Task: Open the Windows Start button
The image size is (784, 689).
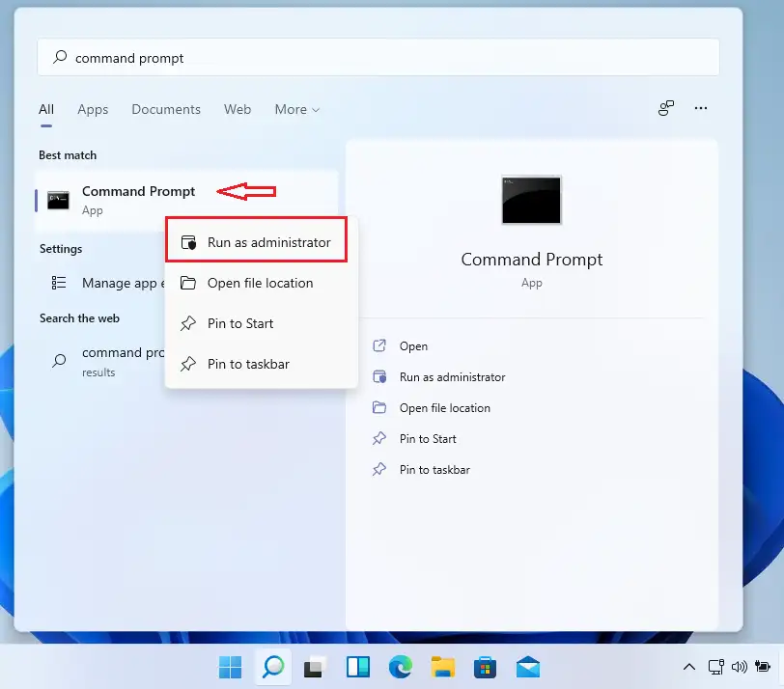Action: [x=231, y=667]
